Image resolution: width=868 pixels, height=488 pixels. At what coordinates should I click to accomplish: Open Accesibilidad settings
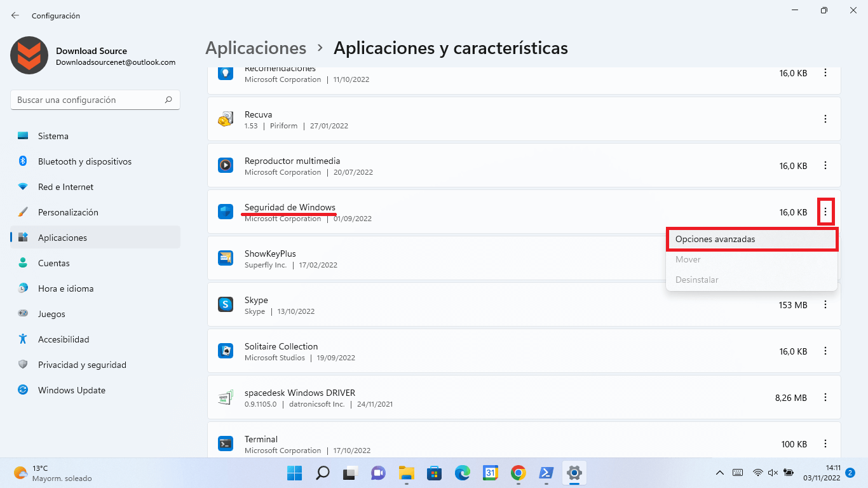point(95,339)
